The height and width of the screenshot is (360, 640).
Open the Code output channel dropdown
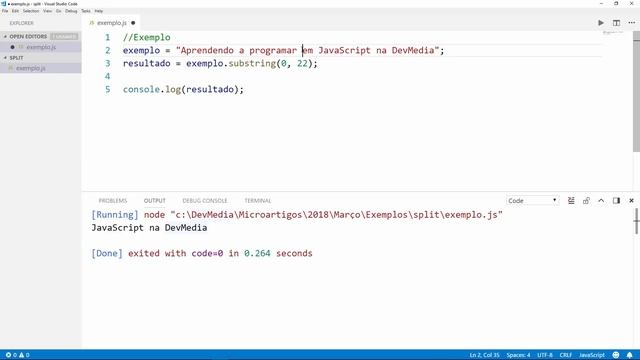click(x=532, y=200)
